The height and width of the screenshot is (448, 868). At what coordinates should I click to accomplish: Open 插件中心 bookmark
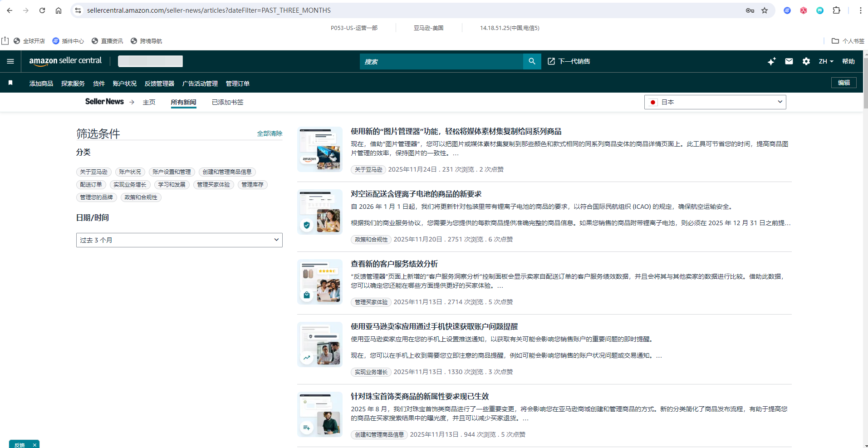click(68, 41)
